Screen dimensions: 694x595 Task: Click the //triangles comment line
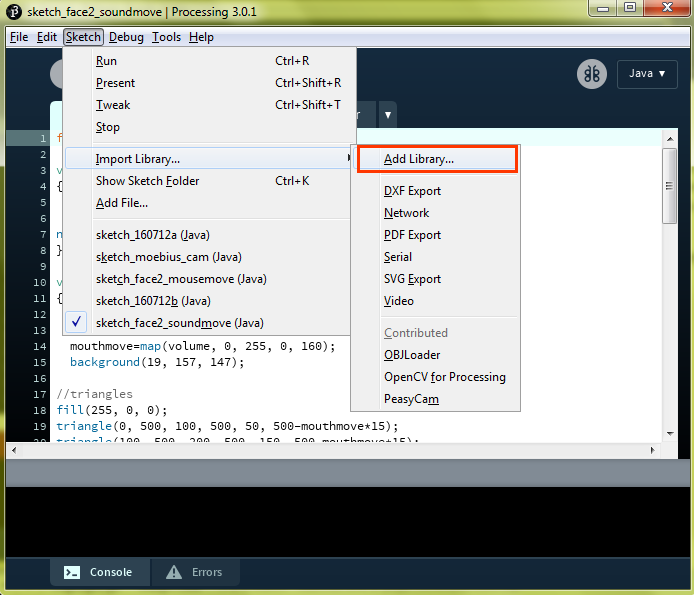tap(94, 394)
